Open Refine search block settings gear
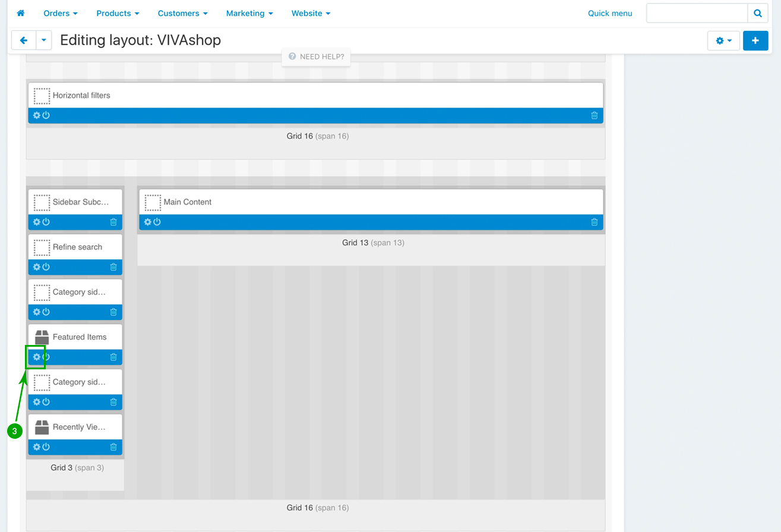The height and width of the screenshot is (532, 781). tap(36, 267)
